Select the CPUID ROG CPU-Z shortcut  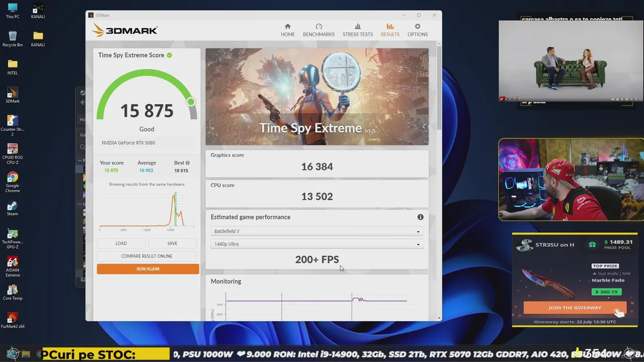(x=13, y=154)
